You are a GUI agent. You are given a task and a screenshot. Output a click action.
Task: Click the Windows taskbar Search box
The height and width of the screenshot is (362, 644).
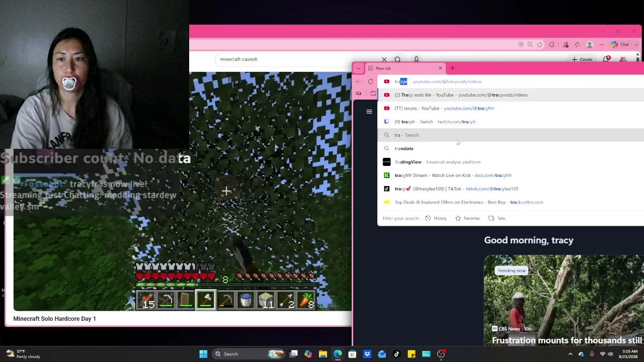click(250, 354)
